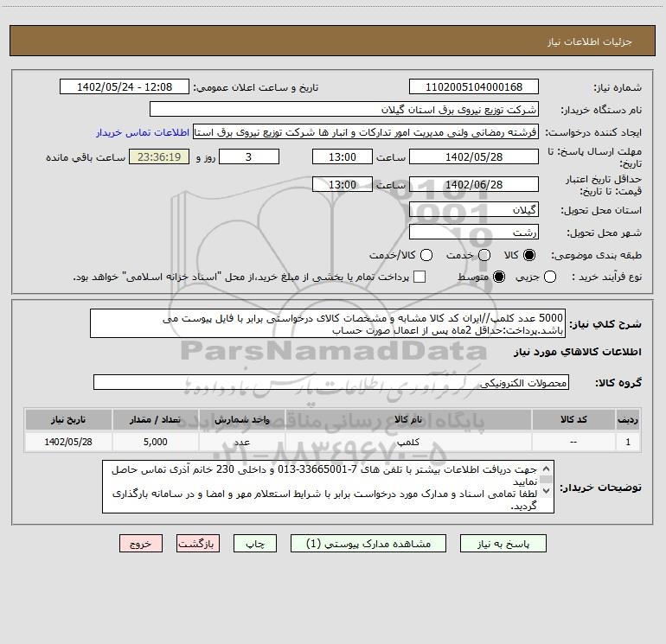Viewport: 666px width, 644px height.
Task: Click price validity time 13:00 field
Action: (x=343, y=184)
